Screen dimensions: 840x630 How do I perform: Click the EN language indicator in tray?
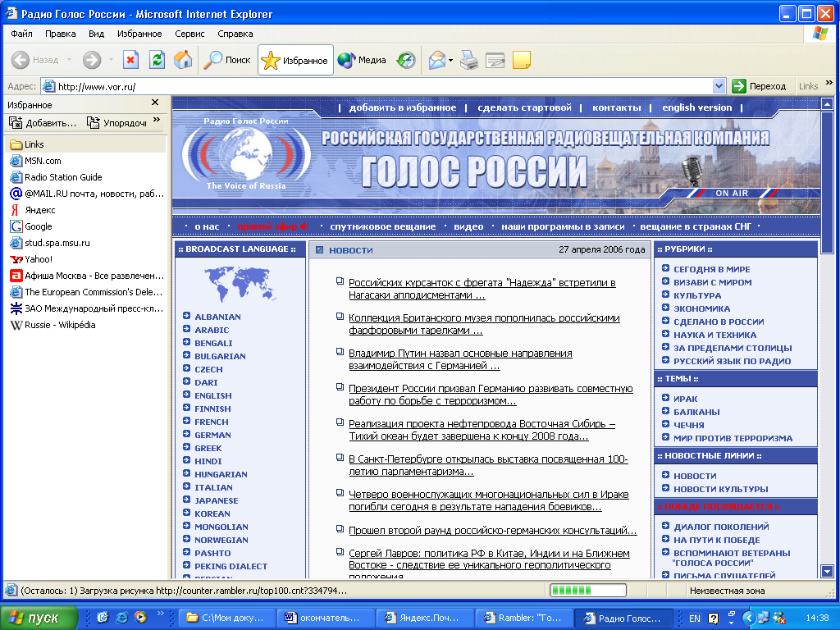(x=694, y=619)
